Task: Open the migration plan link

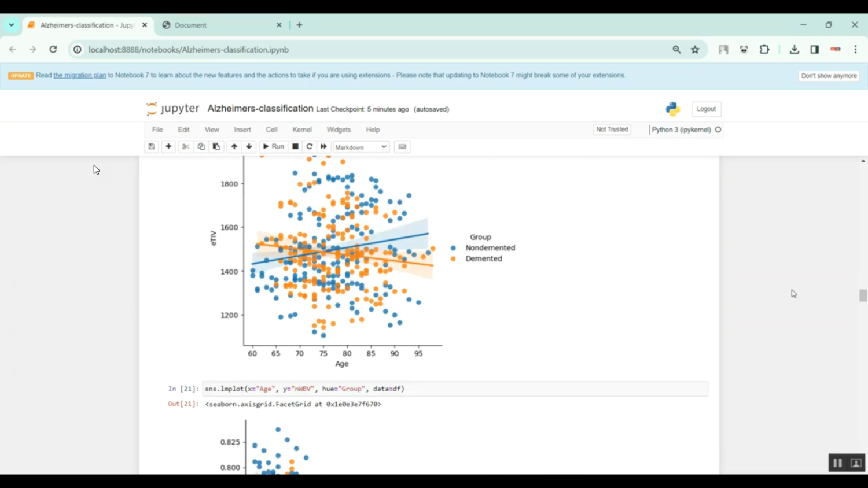Action: (x=79, y=75)
